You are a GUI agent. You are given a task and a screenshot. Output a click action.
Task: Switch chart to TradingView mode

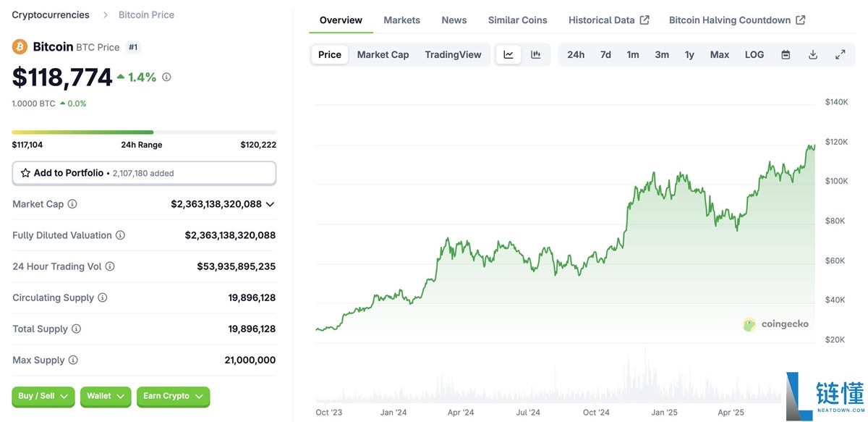[x=453, y=55]
